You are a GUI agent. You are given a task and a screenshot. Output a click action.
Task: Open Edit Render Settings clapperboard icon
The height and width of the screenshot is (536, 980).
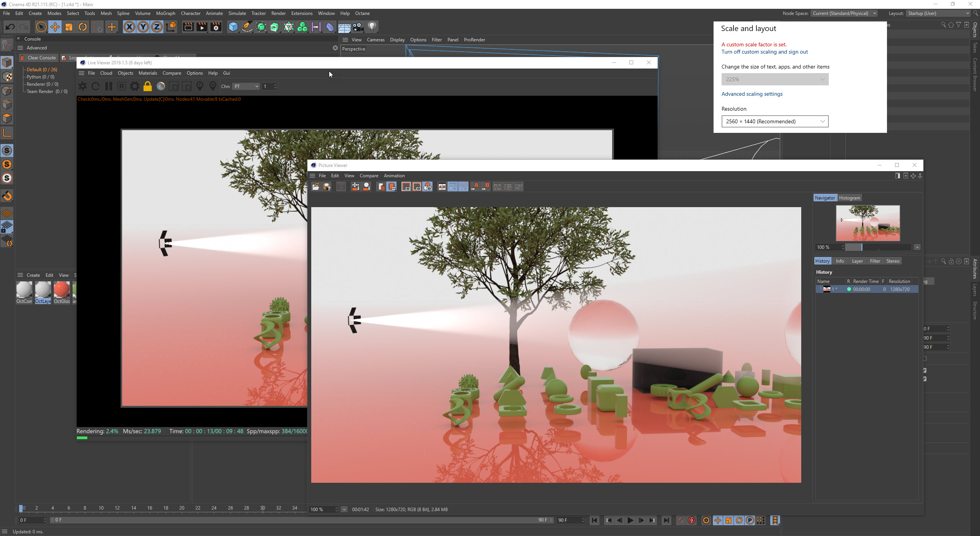point(216,27)
